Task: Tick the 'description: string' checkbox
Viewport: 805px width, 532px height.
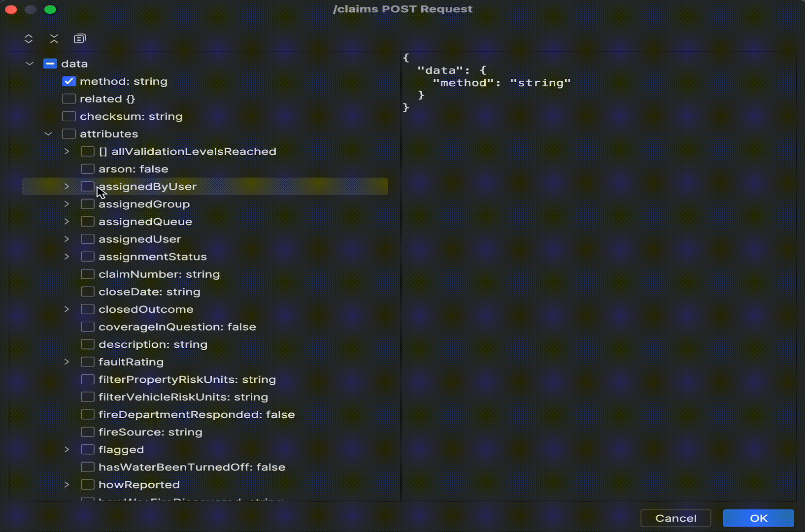Action: pos(88,344)
